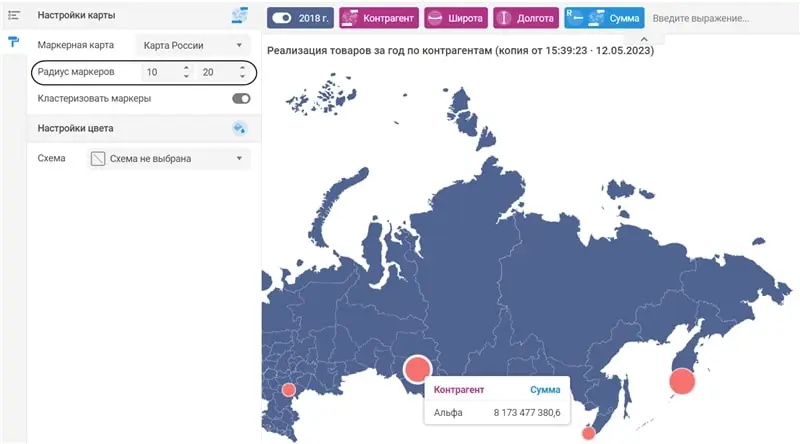Click the maximum marker radius field 20
Image resolution: width=800 pixels, height=444 pixels.
[x=216, y=72]
